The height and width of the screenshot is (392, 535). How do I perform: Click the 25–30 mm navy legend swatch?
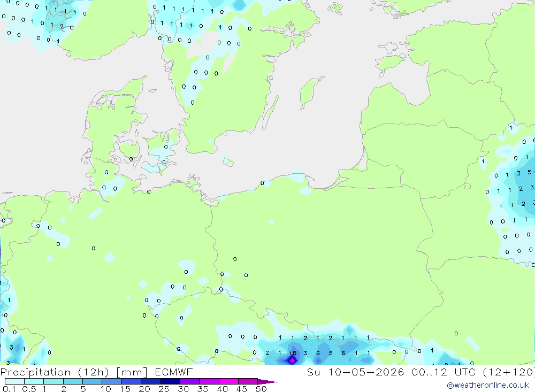pyautogui.click(x=170, y=381)
